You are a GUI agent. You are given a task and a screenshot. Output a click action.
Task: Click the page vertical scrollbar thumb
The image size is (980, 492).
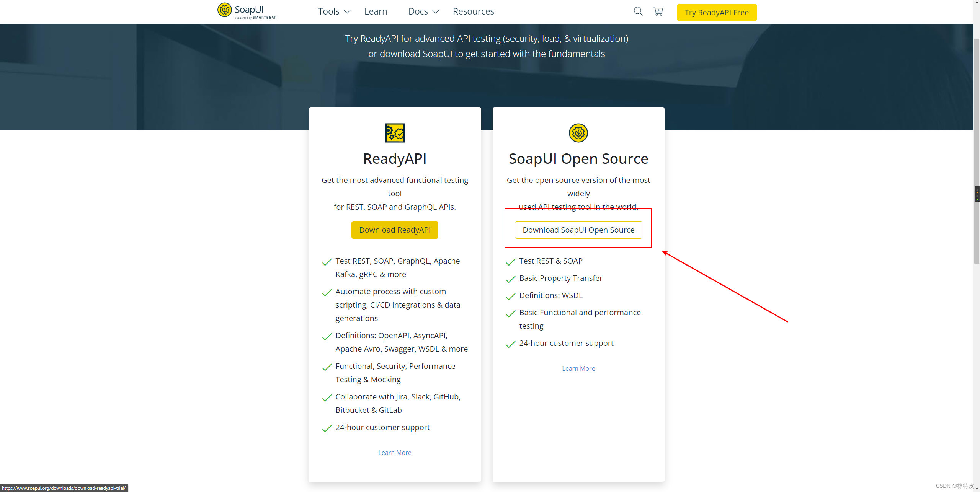(x=977, y=151)
